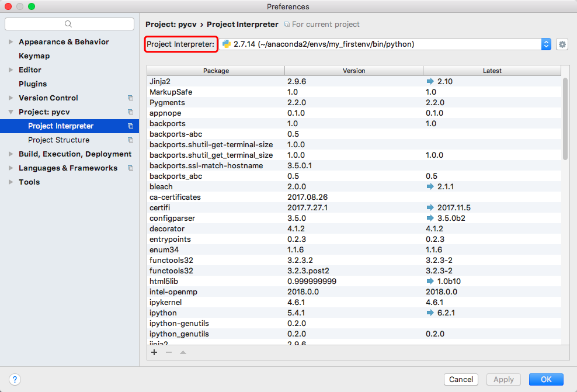Select the appnope package row
This screenshot has height=392, width=577.
coord(354,113)
